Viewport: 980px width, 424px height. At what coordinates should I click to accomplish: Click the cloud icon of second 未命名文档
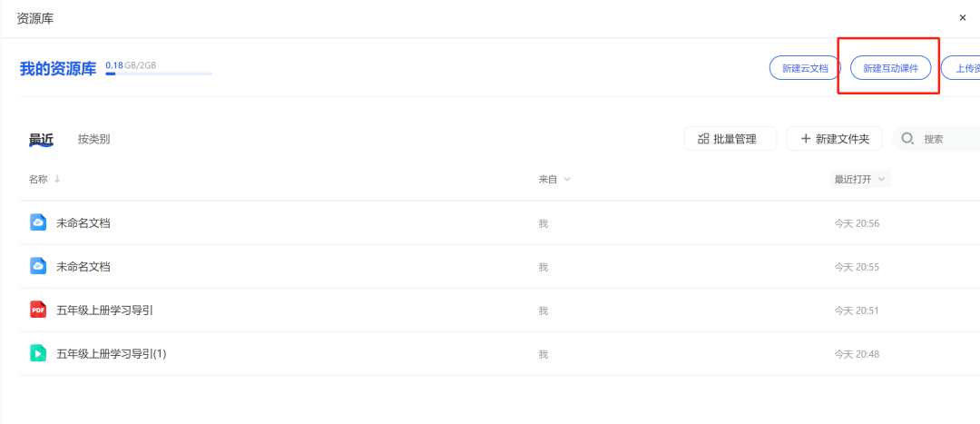(x=38, y=266)
